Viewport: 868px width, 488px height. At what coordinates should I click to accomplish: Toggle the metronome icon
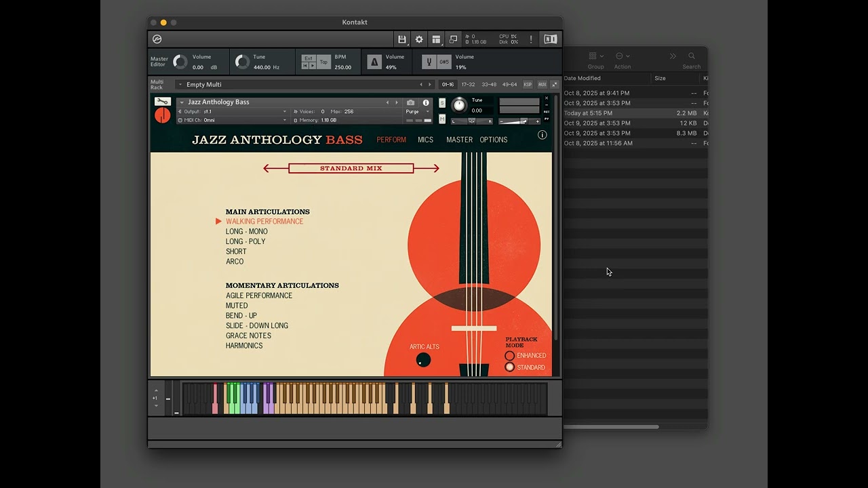tap(374, 62)
